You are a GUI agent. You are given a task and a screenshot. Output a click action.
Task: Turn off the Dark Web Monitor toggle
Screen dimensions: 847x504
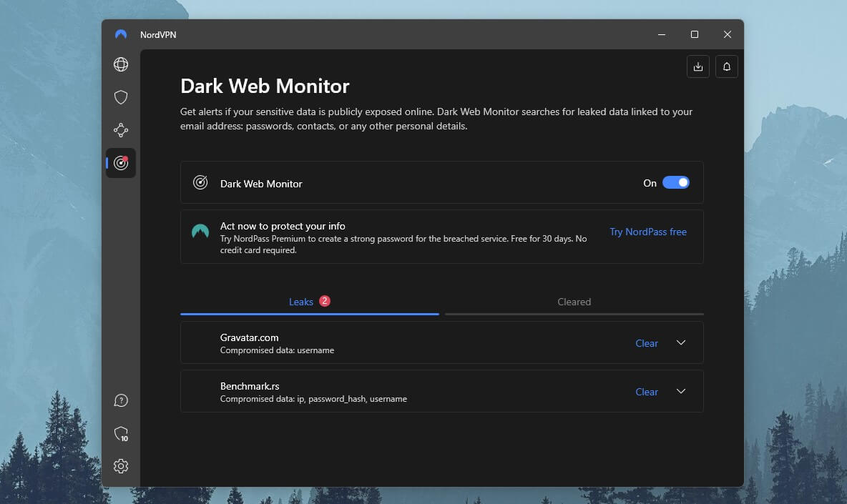(676, 182)
